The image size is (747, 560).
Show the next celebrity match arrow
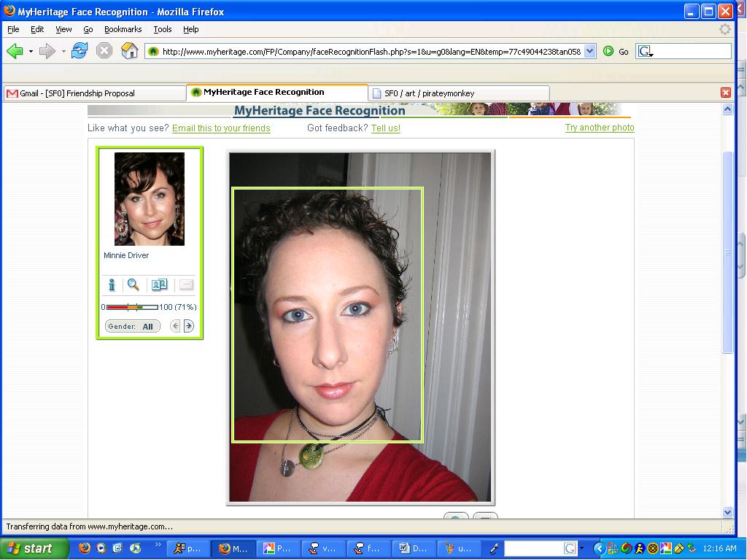pyautogui.click(x=188, y=326)
